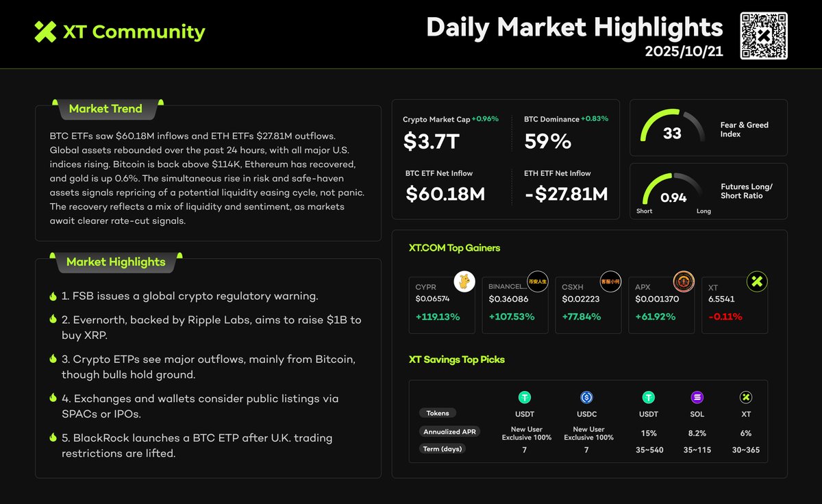Click the XT.COM Top Gainers heading
The width and height of the screenshot is (822, 504).
click(454, 249)
